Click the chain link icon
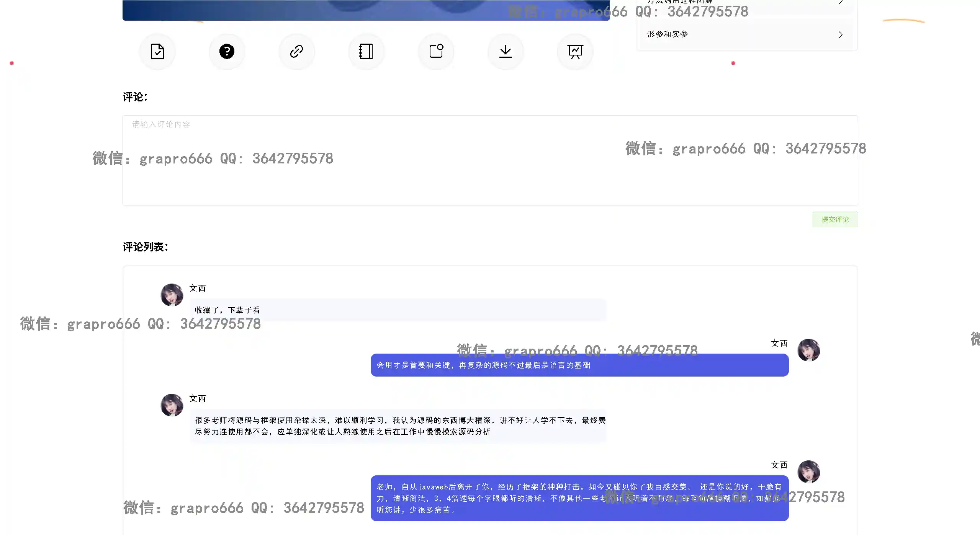The image size is (980, 535). 296,51
